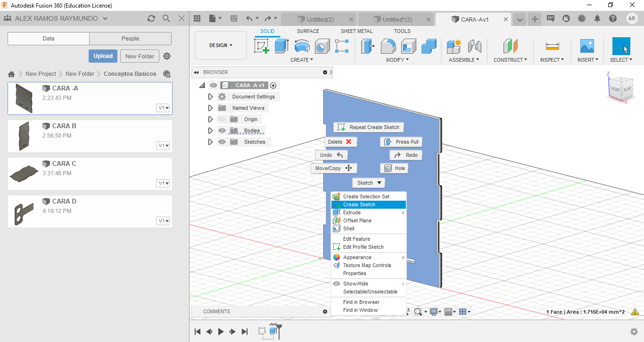The image size is (644, 342).
Task: Expand Named Views in browser
Action: coord(211,108)
